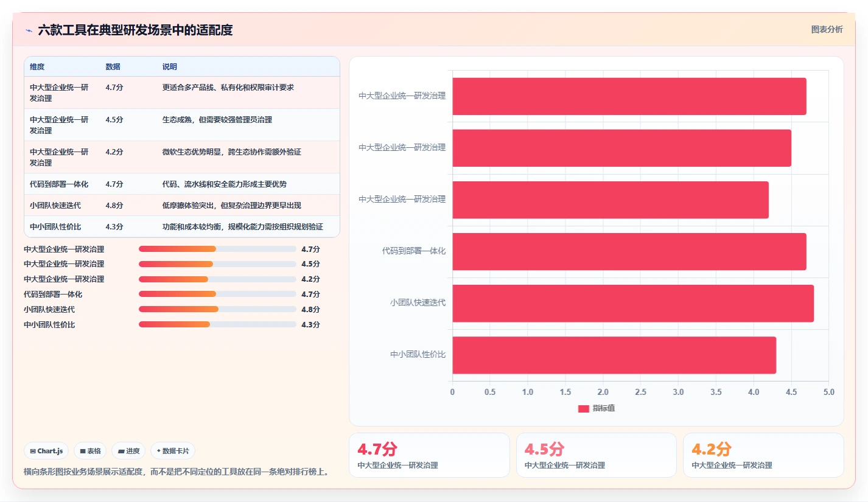The width and height of the screenshot is (868, 502).
Task: Click the footer note starting 横向条形图按业务场景
Action: tap(177, 472)
